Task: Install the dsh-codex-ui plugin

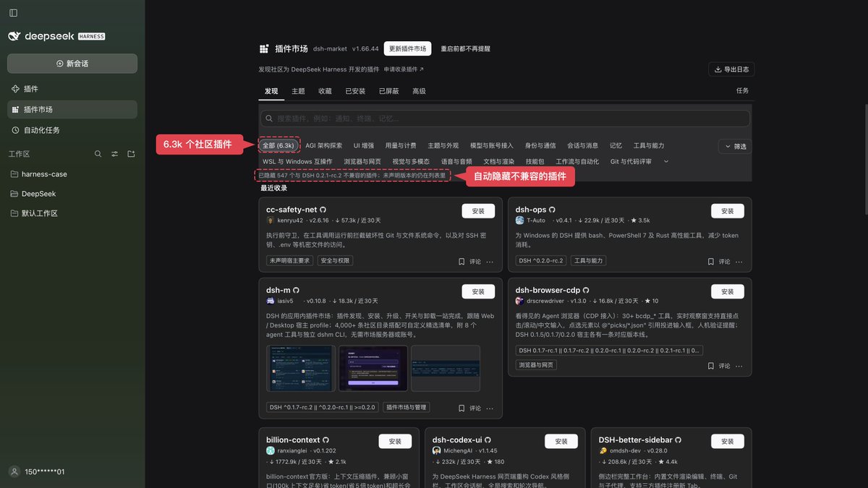Action: coord(561,441)
